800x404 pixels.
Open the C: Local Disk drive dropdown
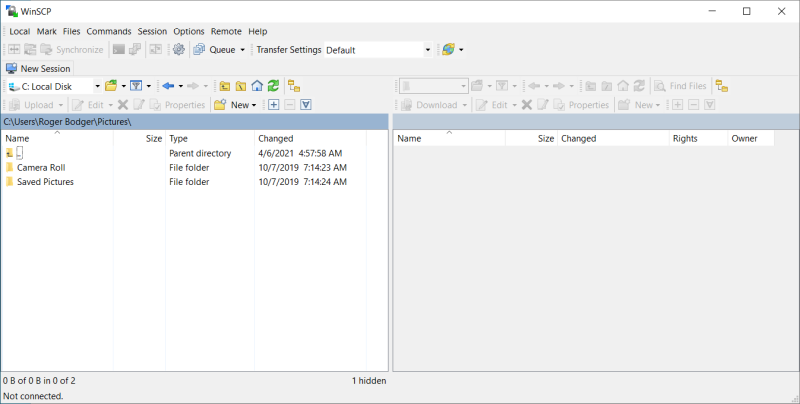[97, 86]
